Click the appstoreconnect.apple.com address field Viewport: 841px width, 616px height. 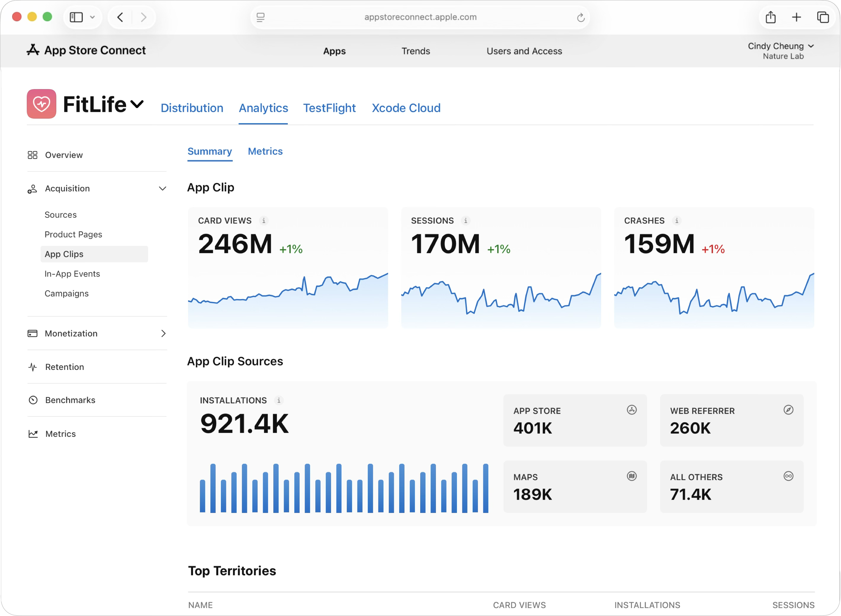point(420,17)
